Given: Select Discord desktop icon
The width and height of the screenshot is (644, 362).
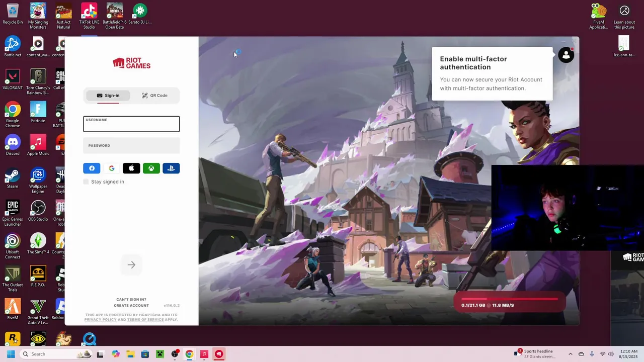Looking at the screenshot, I should tap(13, 145).
